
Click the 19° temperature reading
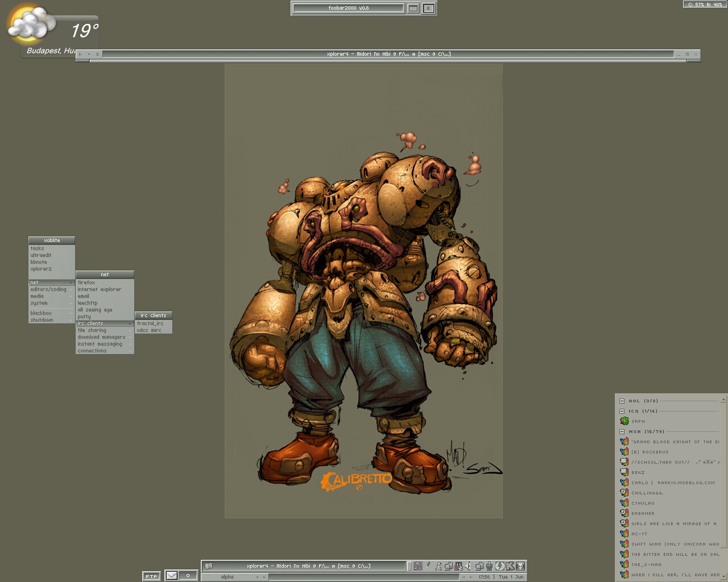85,30
